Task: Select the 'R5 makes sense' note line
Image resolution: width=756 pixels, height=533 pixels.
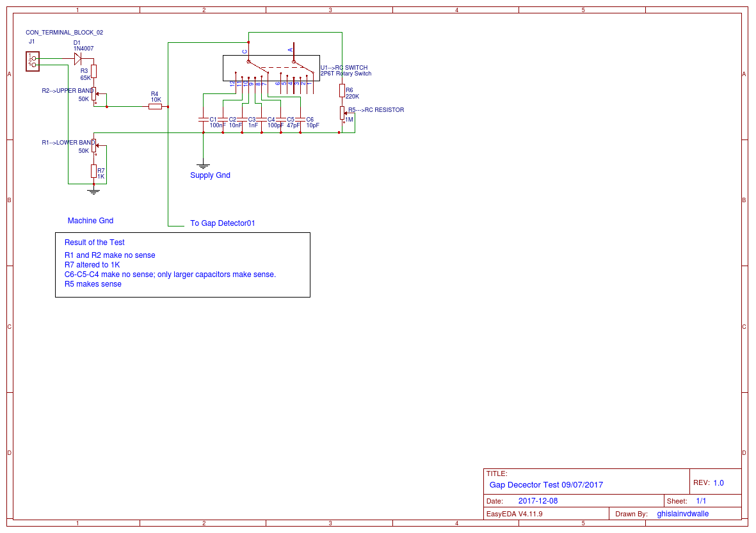Action: coord(93,284)
